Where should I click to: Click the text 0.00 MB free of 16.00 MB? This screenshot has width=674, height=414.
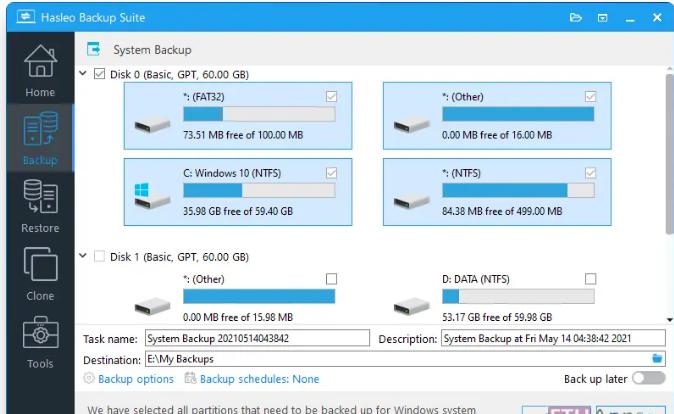click(497, 135)
